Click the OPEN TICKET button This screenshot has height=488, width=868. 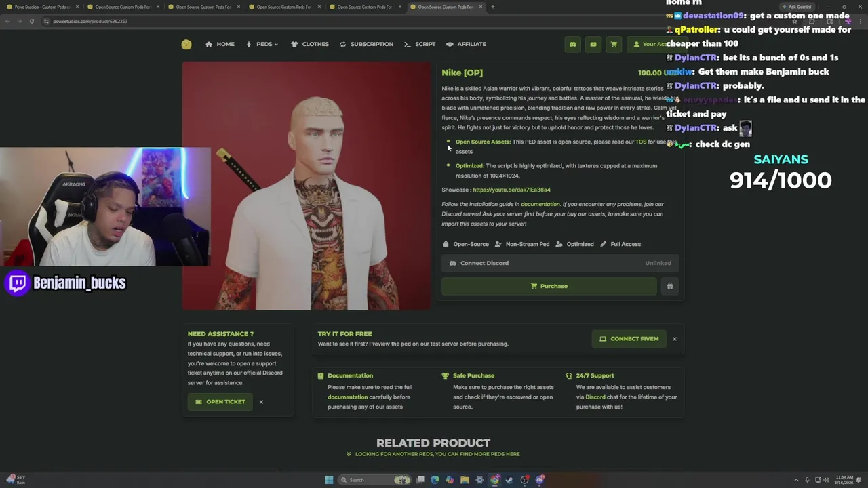(220, 402)
